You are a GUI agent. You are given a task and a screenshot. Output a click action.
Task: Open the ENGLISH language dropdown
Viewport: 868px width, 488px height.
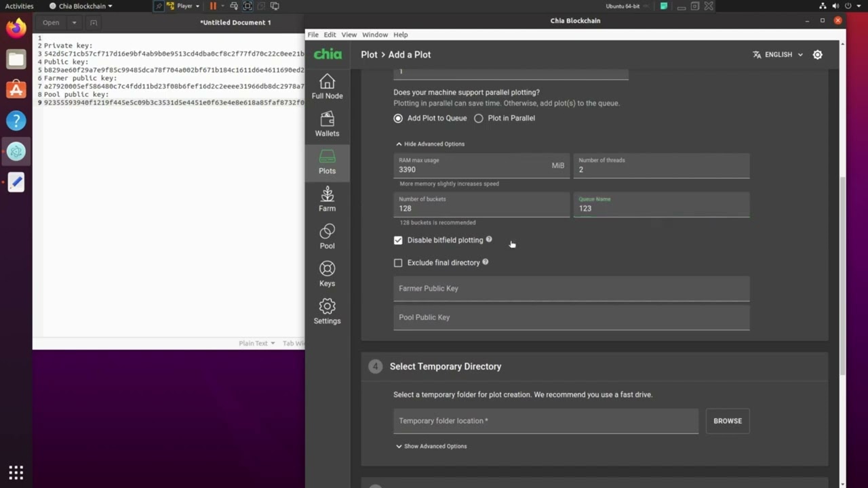point(778,54)
